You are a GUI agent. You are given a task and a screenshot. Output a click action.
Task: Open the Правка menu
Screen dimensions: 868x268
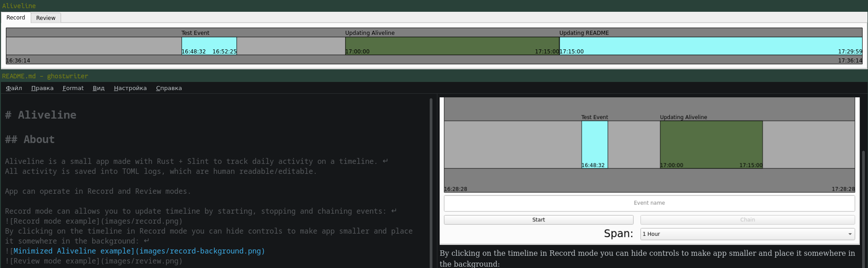tap(42, 88)
